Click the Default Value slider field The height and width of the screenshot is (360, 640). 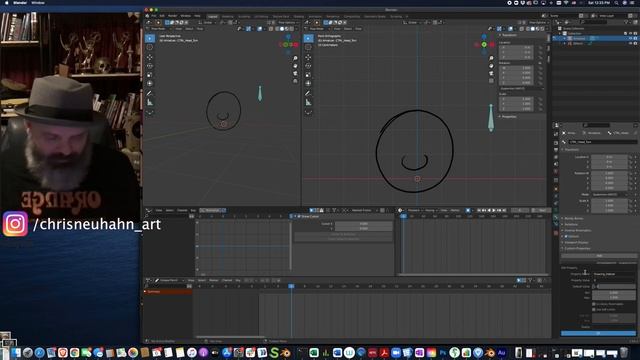coord(613,287)
